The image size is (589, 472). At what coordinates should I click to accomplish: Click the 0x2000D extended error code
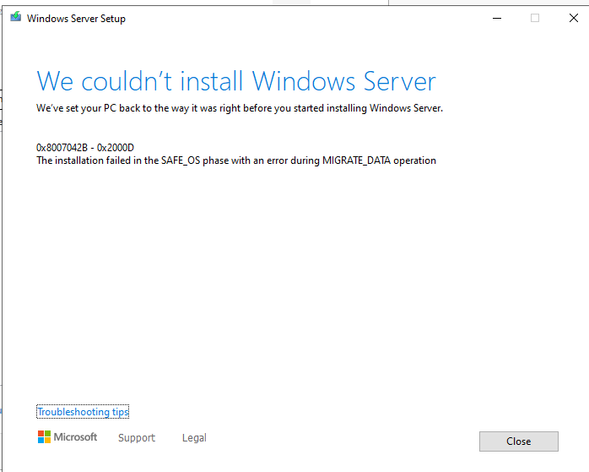115,148
